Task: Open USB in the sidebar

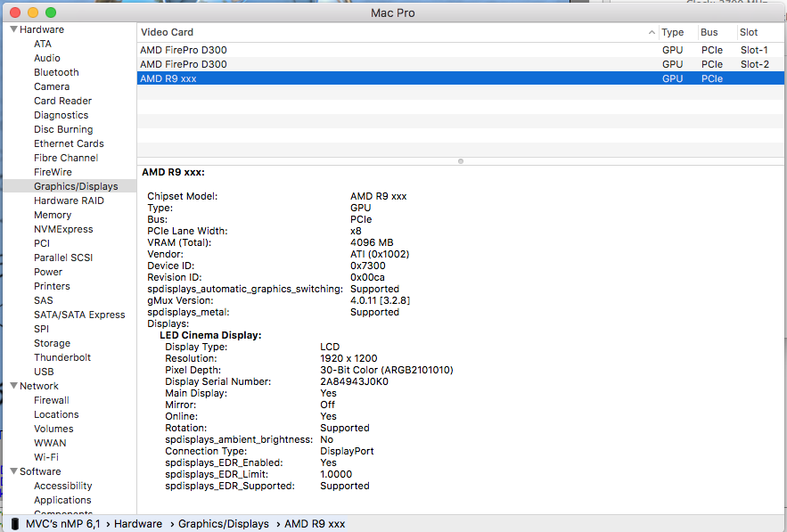Action: pyautogui.click(x=44, y=372)
